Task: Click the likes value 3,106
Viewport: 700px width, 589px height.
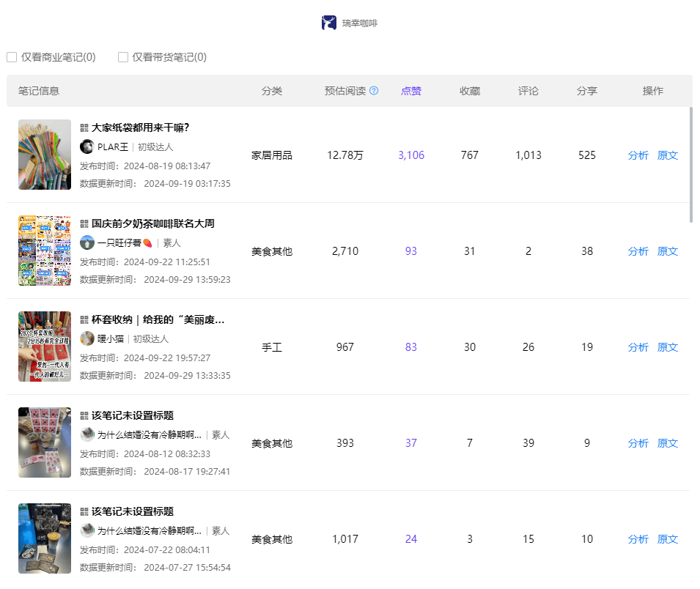Action: (411, 155)
